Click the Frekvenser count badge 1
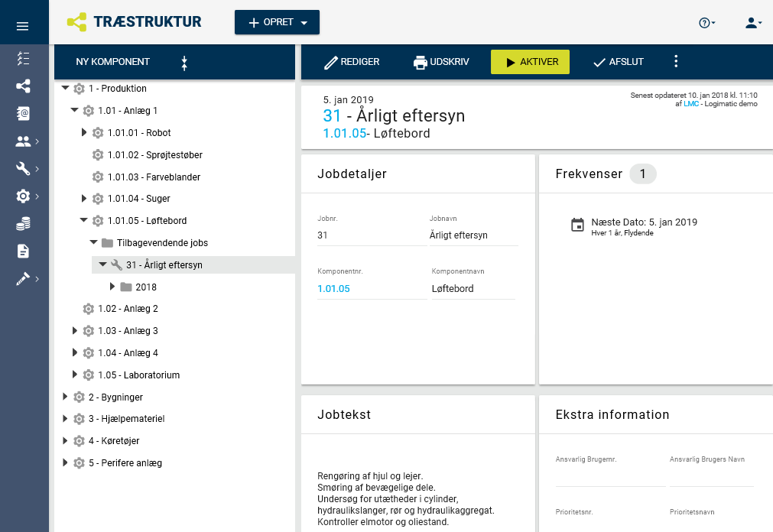Image resolution: width=773 pixels, height=532 pixels. pos(643,174)
